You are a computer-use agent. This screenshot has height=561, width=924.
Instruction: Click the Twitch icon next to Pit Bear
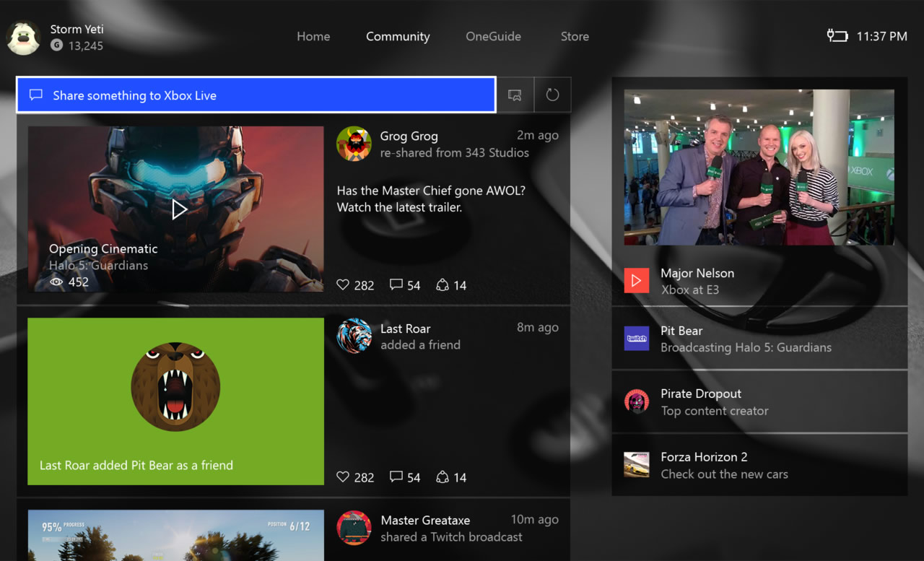[636, 339]
